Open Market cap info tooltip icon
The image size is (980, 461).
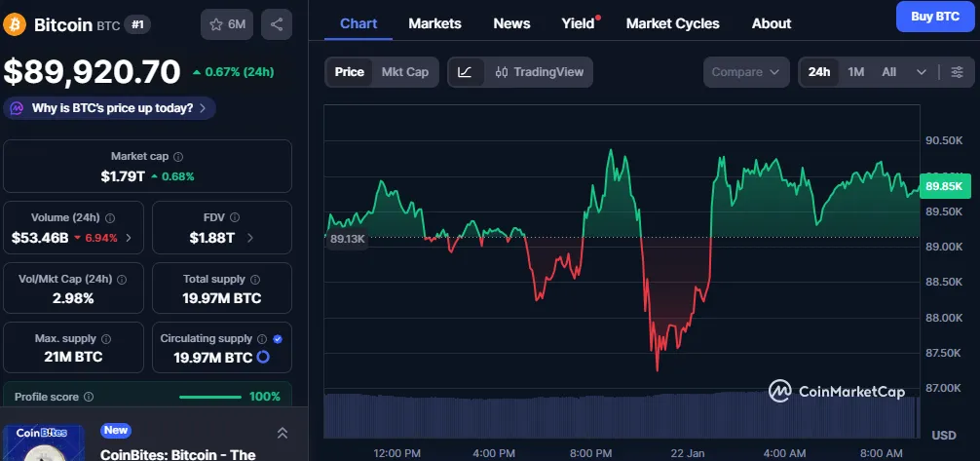click(178, 156)
